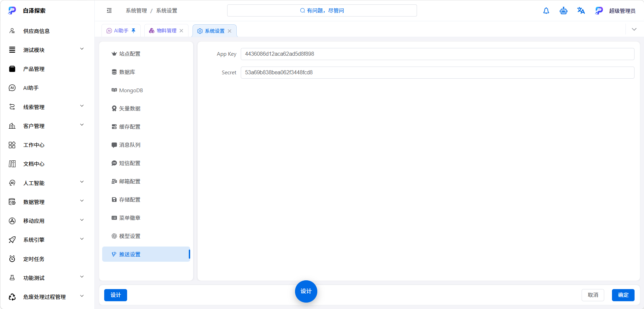This screenshot has height=309, width=644.
Task: Expand the 系统引擎 menu
Action: pos(47,240)
